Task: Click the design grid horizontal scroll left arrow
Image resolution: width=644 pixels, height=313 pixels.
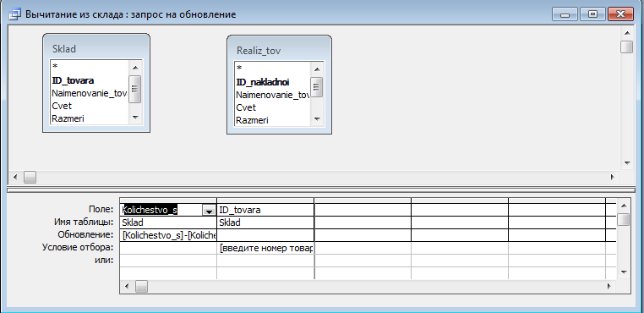Action: coord(127,286)
